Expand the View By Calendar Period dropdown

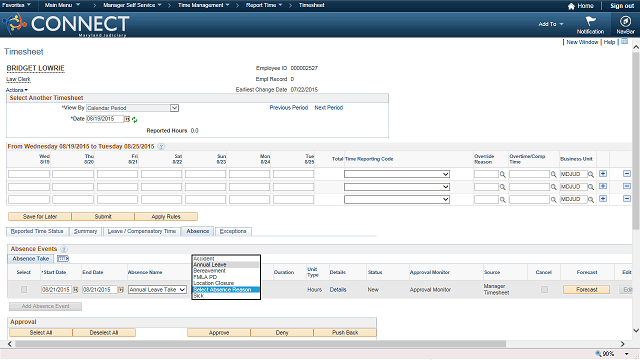[x=174, y=108]
